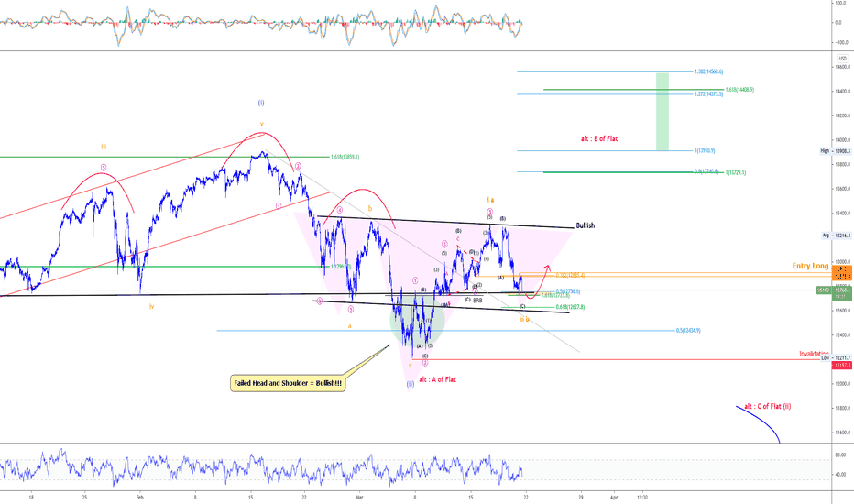Click the 1.382(14560.6) Fibonacci level label

click(x=708, y=71)
